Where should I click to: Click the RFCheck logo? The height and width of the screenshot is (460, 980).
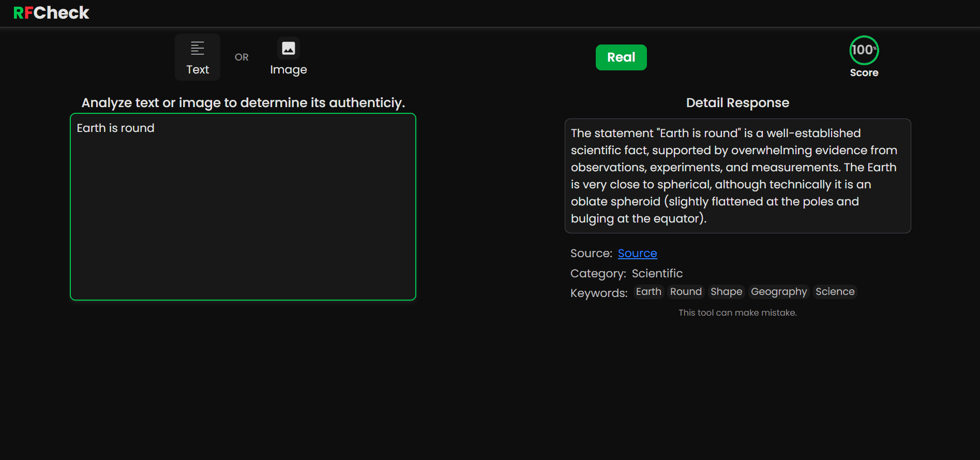[51, 13]
